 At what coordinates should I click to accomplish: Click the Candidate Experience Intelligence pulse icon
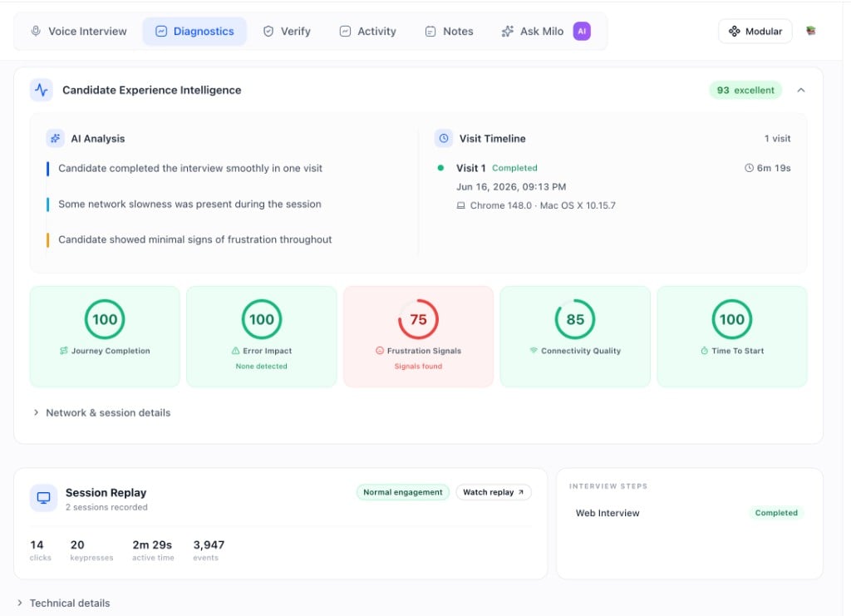click(x=42, y=90)
